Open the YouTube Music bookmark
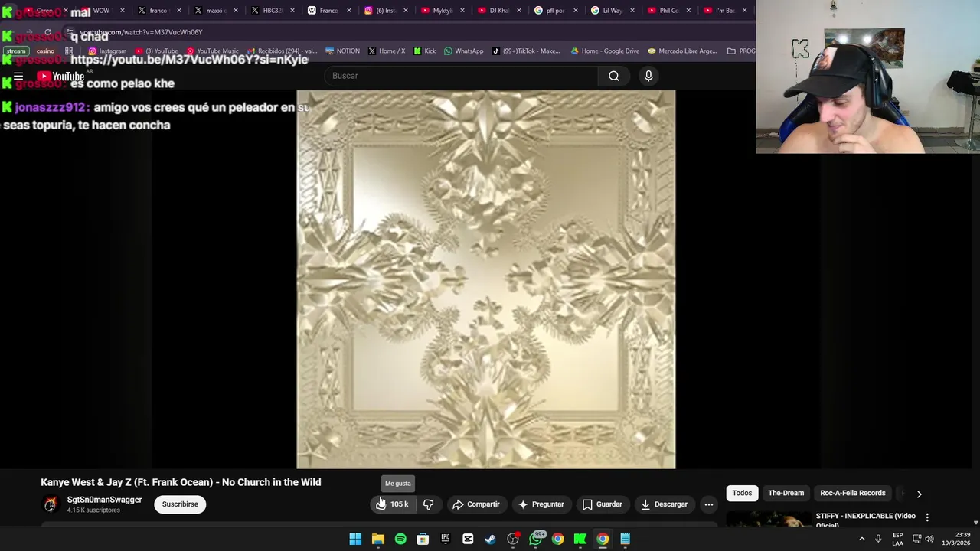The height and width of the screenshot is (551, 980). pos(213,51)
